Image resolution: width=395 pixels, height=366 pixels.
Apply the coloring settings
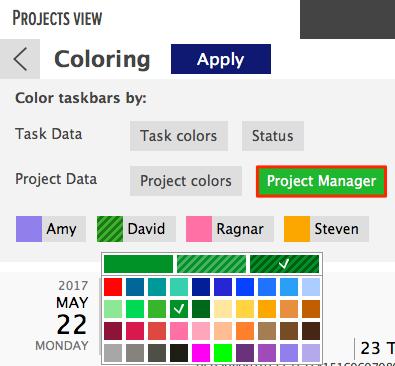[221, 59]
